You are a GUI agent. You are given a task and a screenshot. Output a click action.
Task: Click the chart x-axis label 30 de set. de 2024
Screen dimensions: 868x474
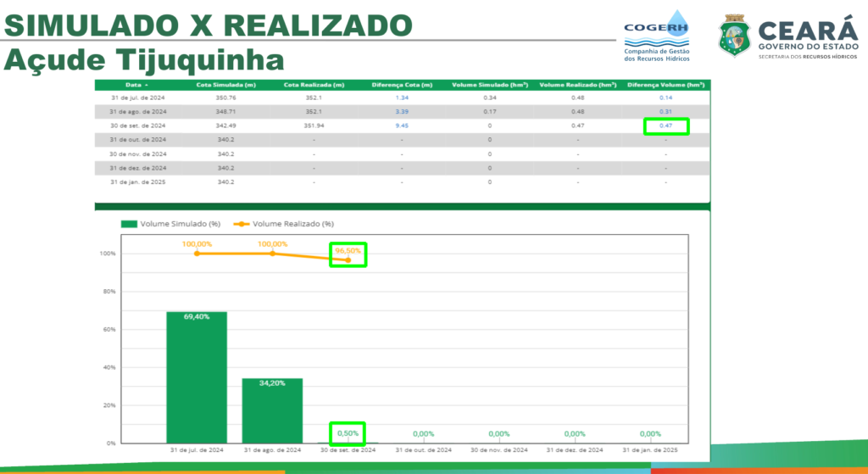[348, 450]
